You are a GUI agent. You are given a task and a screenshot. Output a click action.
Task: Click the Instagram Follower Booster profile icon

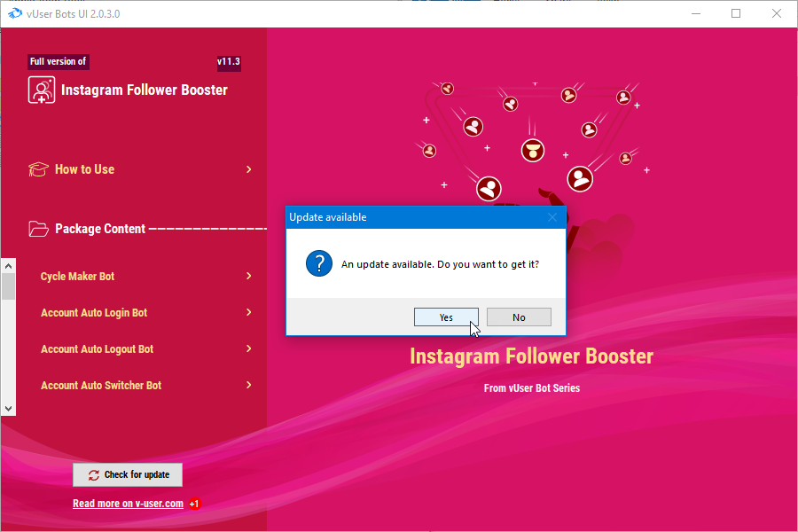pyautogui.click(x=41, y=90)
